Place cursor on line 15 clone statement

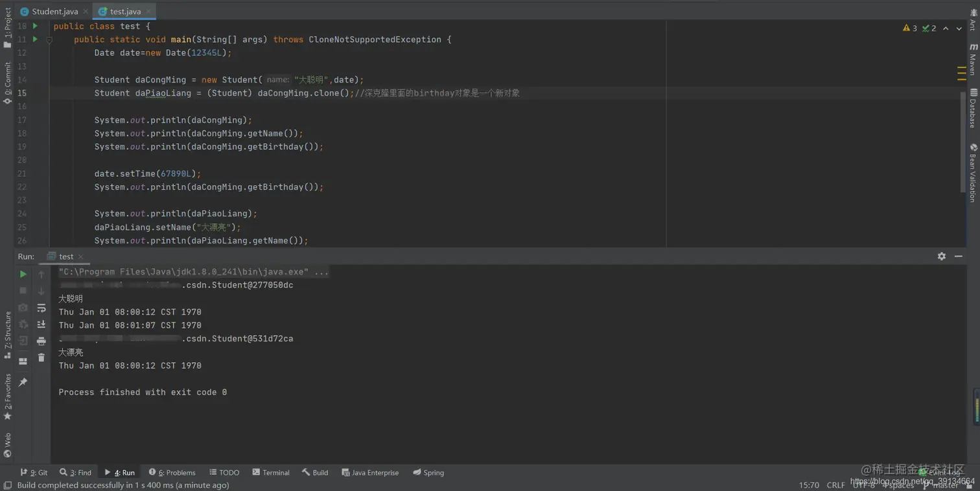point(307,93)
